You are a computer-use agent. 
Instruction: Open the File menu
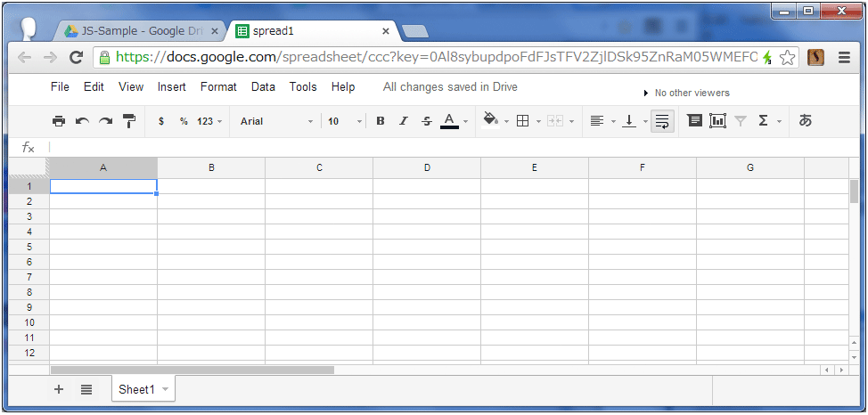pyautogui.click(x=60, y=87)
